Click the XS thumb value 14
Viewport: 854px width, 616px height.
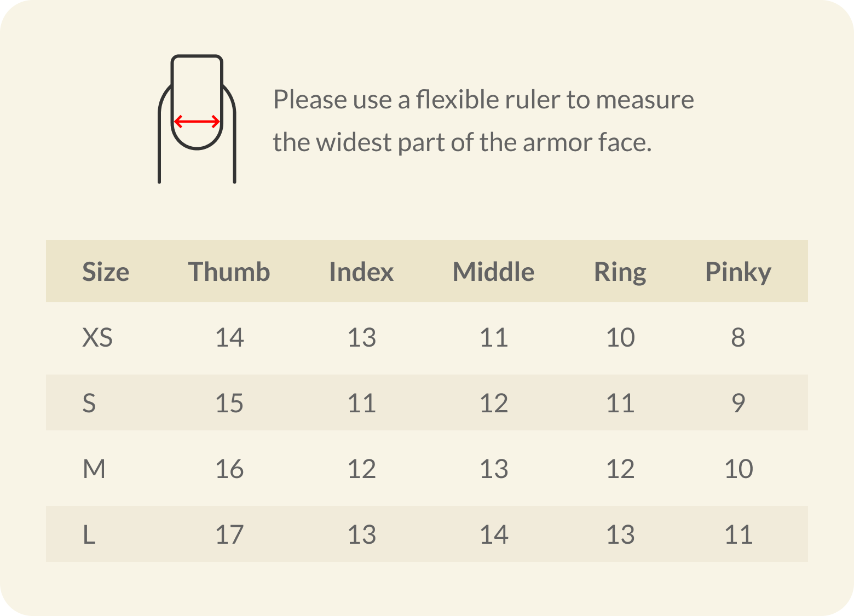tap(229, 337)
